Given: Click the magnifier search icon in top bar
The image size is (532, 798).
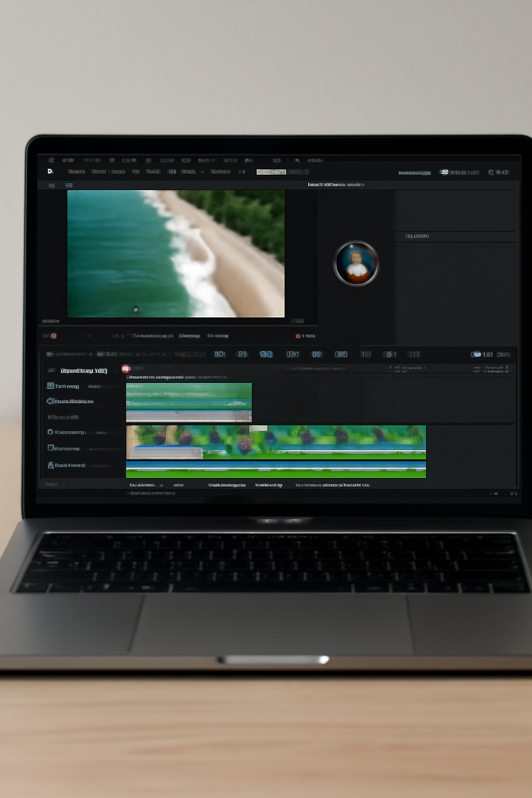Looking at the screenshot, I should coord(491,172).
